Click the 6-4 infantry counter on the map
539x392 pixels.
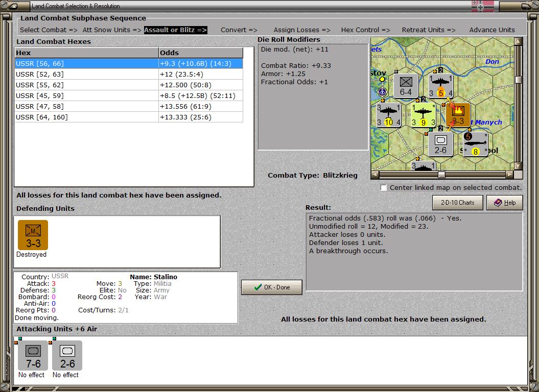(406, 85)
